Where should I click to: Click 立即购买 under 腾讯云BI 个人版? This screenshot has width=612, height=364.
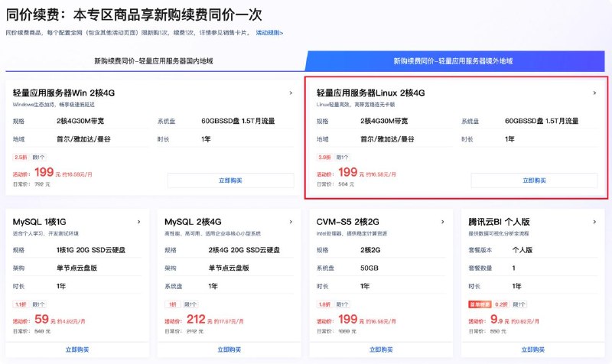(x=532, y=349)
